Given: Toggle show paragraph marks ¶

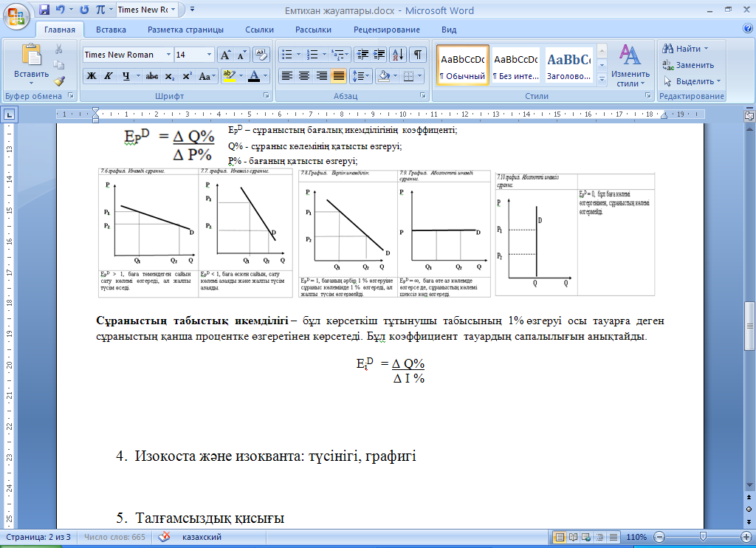Looking at the screenshot, I should coord(418,55).
